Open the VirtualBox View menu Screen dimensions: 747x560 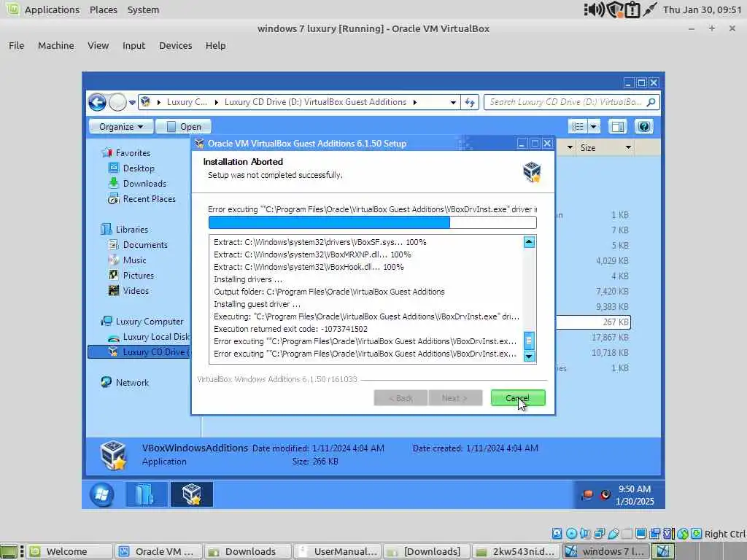98,46
